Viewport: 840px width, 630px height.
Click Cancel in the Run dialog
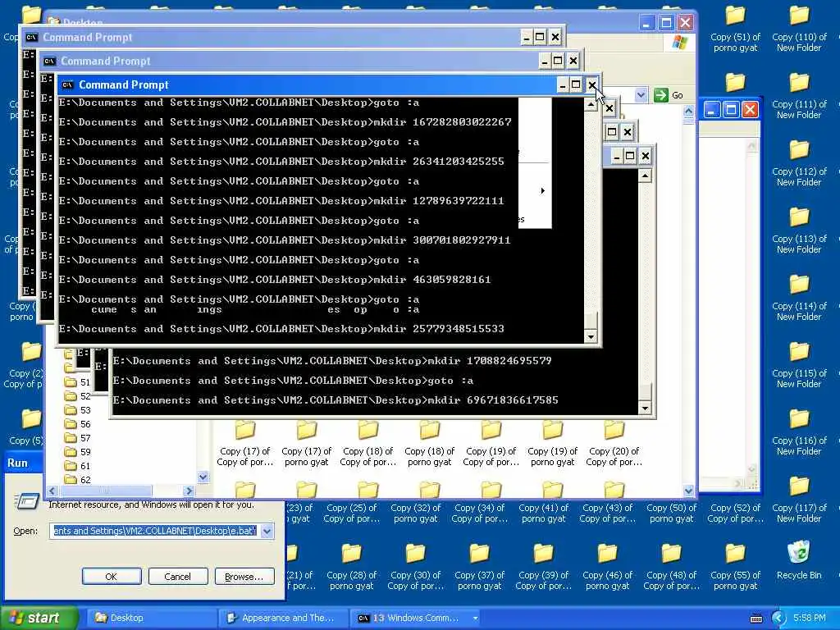tap(177, 577)
